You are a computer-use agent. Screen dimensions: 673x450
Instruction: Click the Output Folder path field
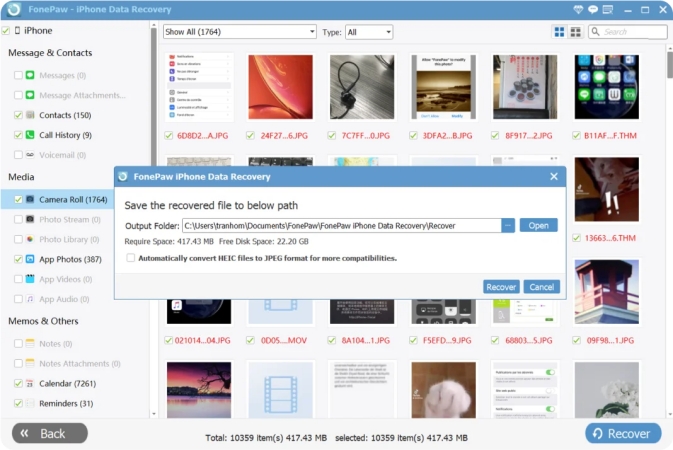(342, 225)
